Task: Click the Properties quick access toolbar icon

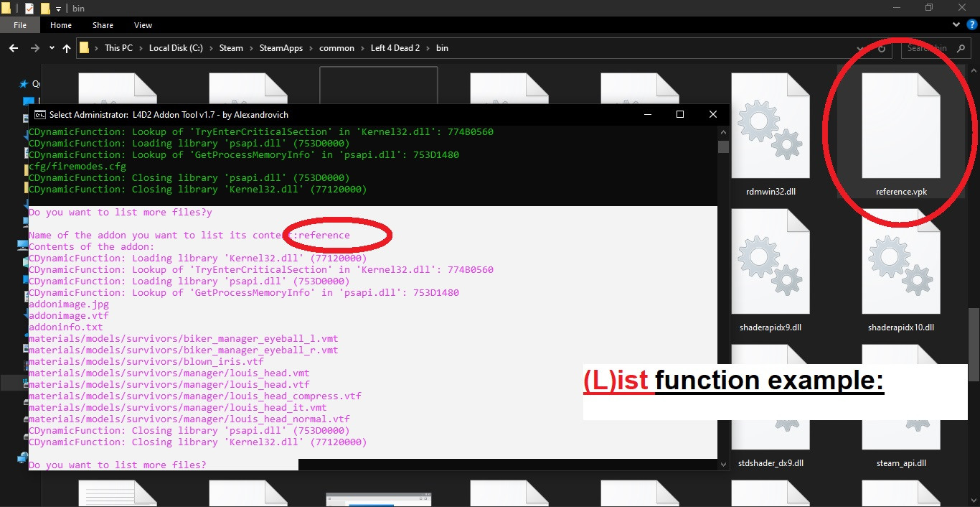Action: (29, 9)
